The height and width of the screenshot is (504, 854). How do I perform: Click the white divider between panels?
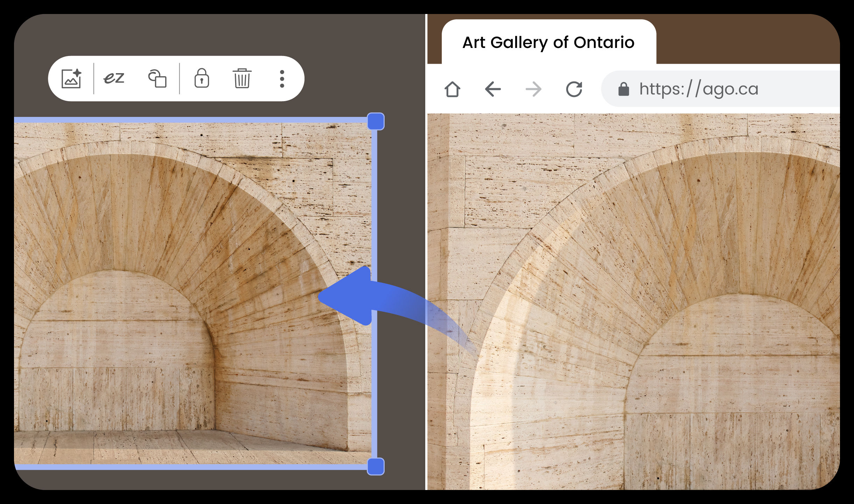(426, 245)
